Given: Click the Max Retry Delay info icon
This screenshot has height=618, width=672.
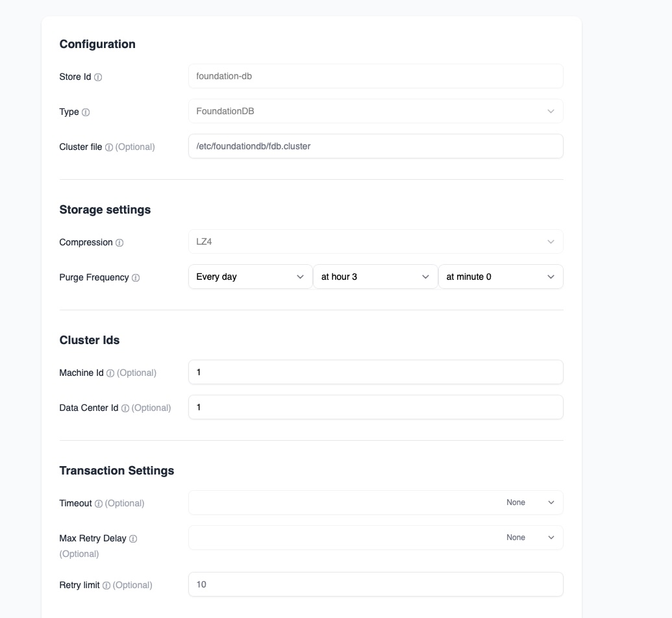Looking at the screenshot, I should point(133,539).
